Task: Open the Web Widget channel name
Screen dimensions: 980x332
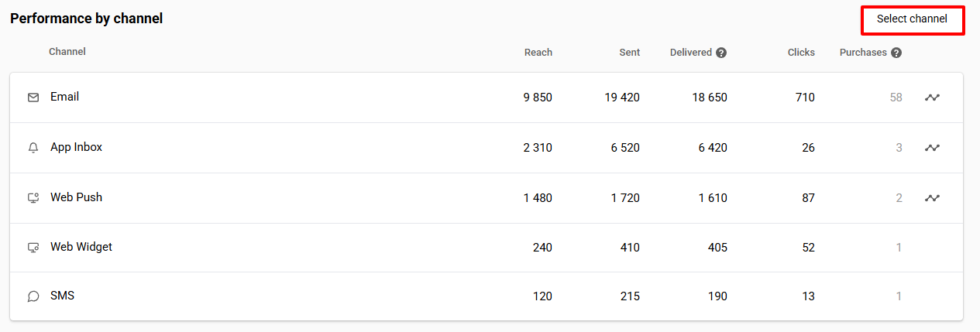Action: (81, 247)
